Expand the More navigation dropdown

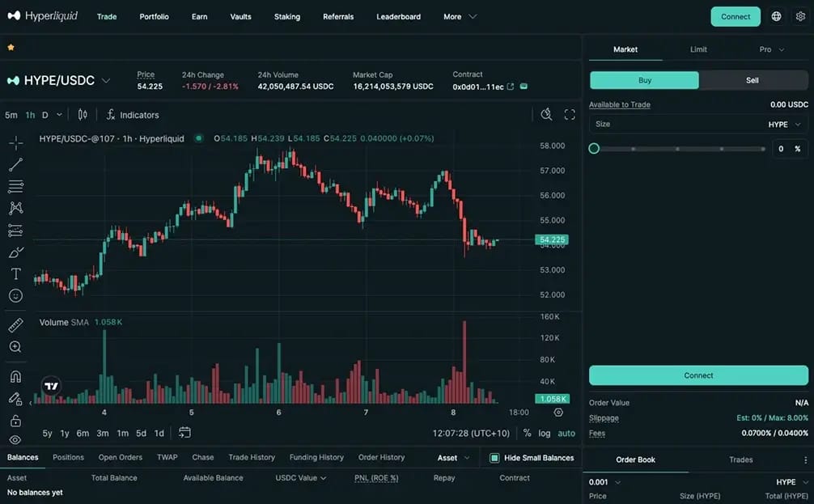459,17
